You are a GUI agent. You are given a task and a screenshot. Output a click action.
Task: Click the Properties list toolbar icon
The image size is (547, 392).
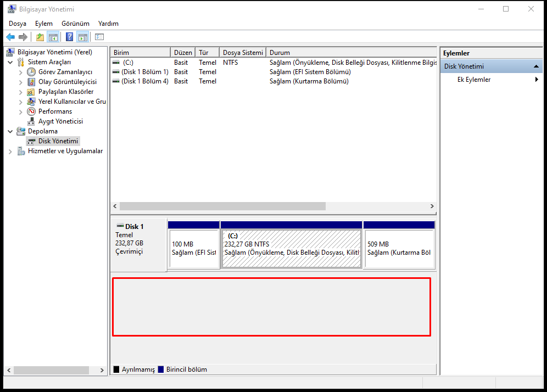(99, 37)
